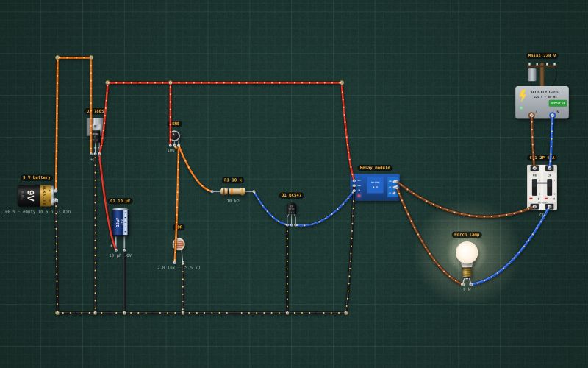Click the green indicator LED on utility grid
Screen dimensions: 588x368
pos(521,107)
